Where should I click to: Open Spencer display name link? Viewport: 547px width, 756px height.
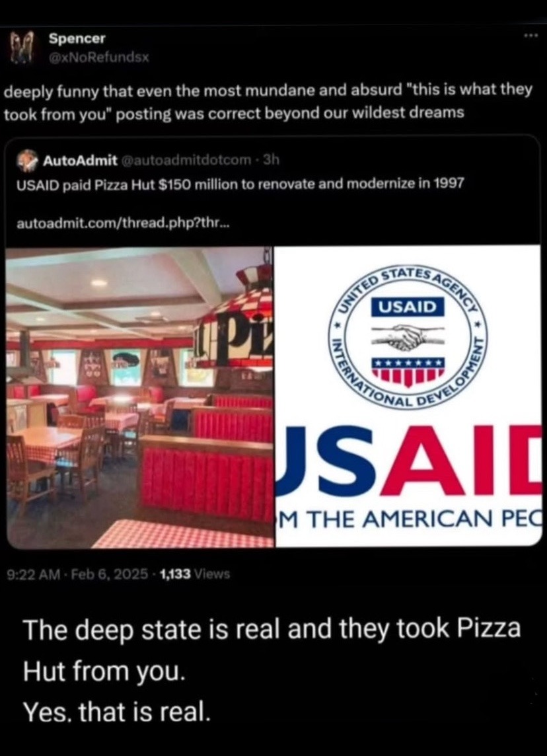pyautogui.click(x=77, y=38)
